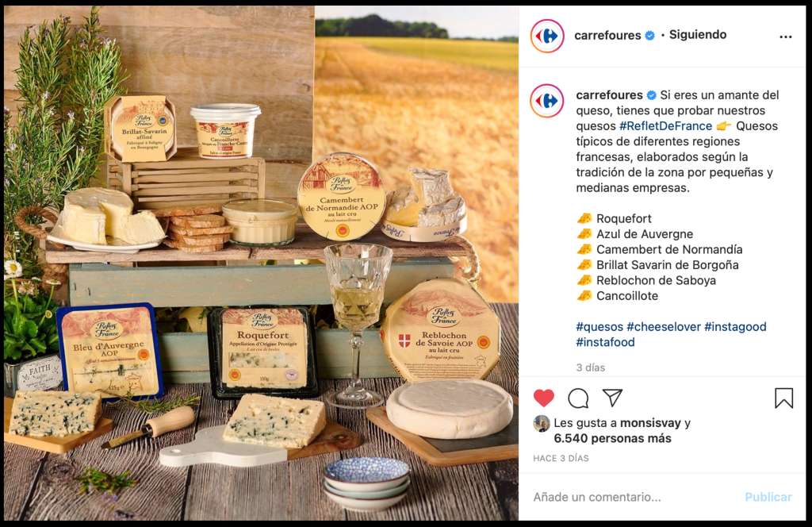This screenshot has width=812, height=527.
Task: Click Carrefour avatar beside the caption
Action: coord(547,101)
